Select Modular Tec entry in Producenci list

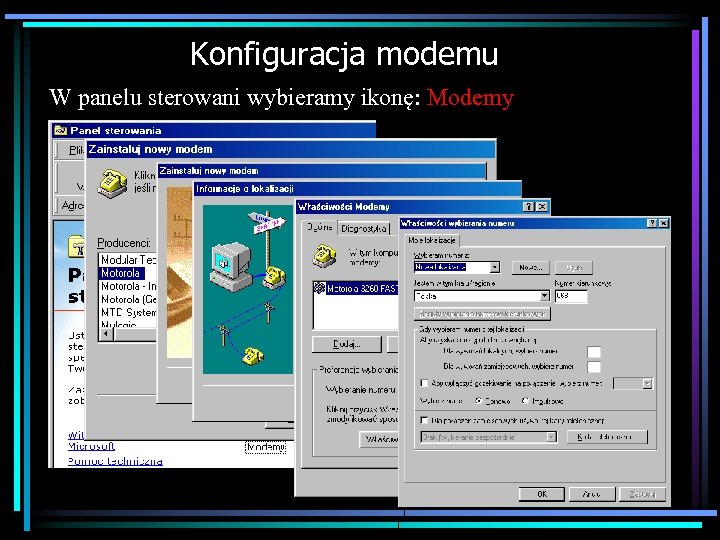click(x=128, y=260)
